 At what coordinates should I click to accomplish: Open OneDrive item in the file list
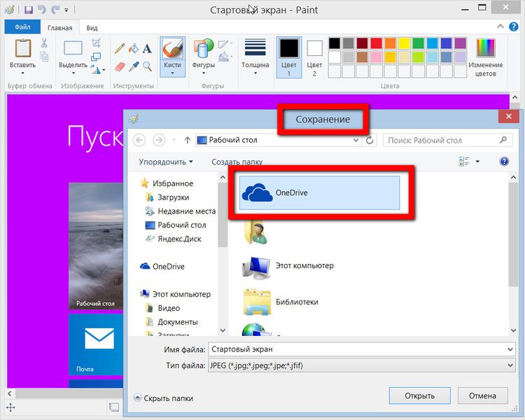click(319, 192)
